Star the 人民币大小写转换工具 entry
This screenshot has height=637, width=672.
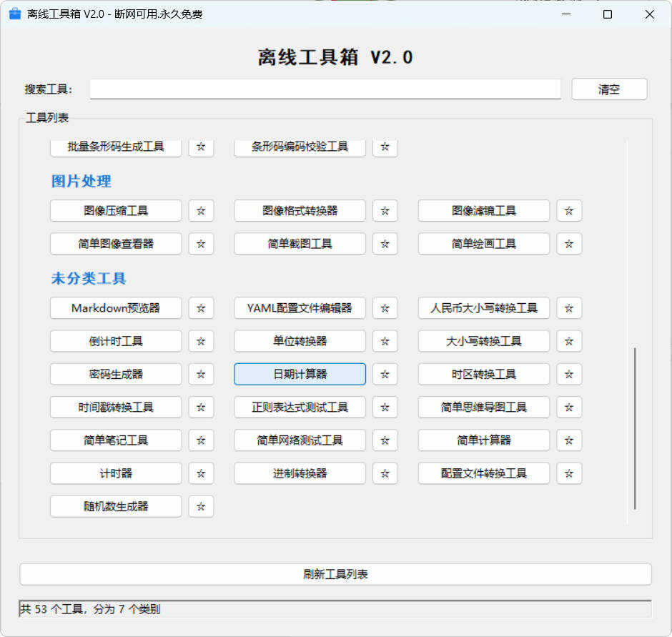coord(568,308)
